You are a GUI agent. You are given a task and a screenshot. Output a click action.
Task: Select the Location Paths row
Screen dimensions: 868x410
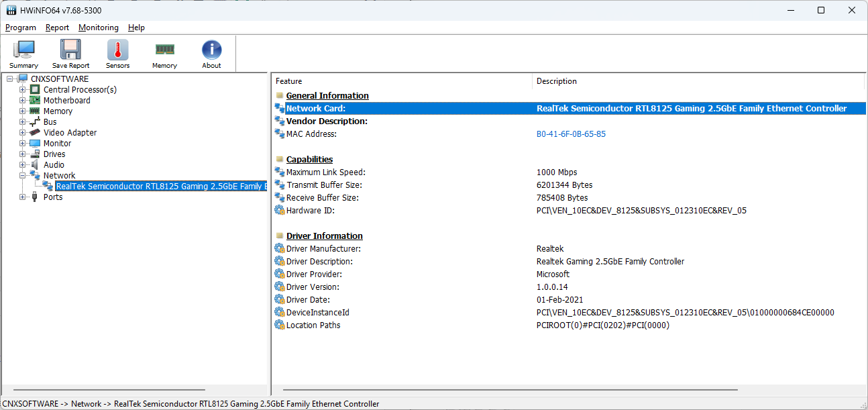pyautogui.click(x=569, y=325)
